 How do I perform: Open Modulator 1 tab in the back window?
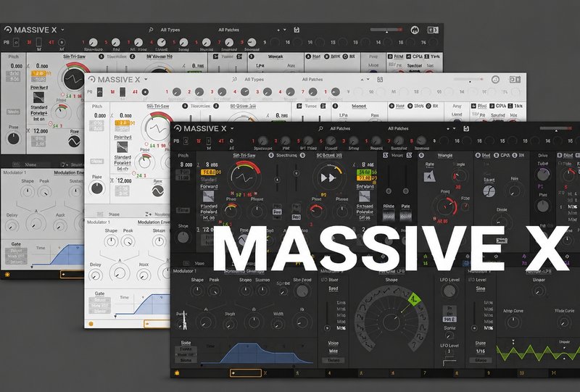pos(14,172)
